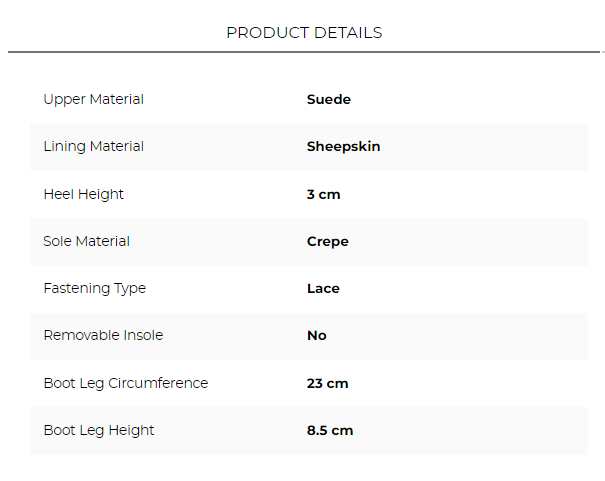Select the Upper Material label
The height and width of the screenshot is (481, 605).
tap(93, 99)
